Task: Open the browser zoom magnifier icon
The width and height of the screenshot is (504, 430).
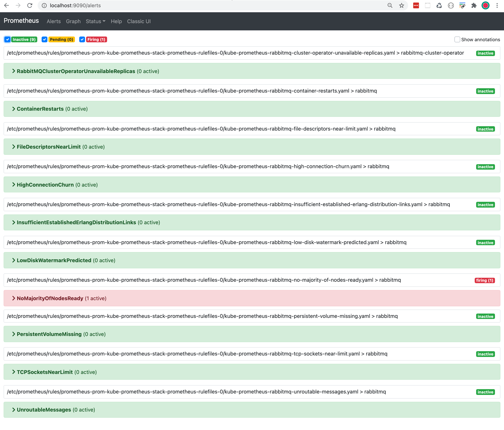Action: pos(390,5)
